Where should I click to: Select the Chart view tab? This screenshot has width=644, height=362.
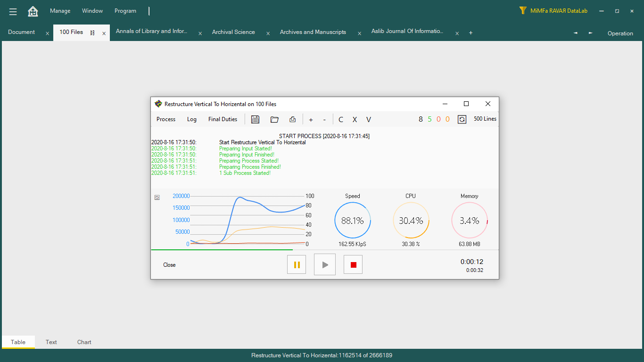tap(84, 342)
